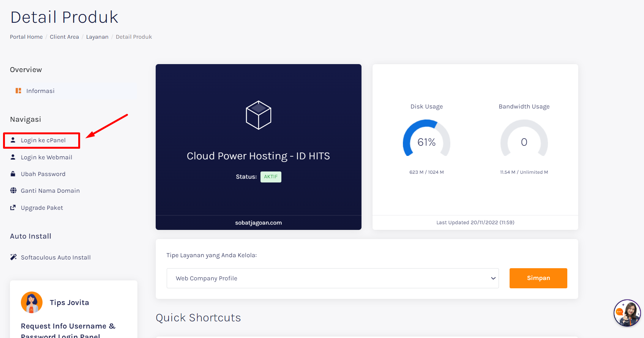Viewport: 644px width, 338px height.
Task: Click the Navigasi section heading
Action: pyautogui.click(x=25, y=119)
